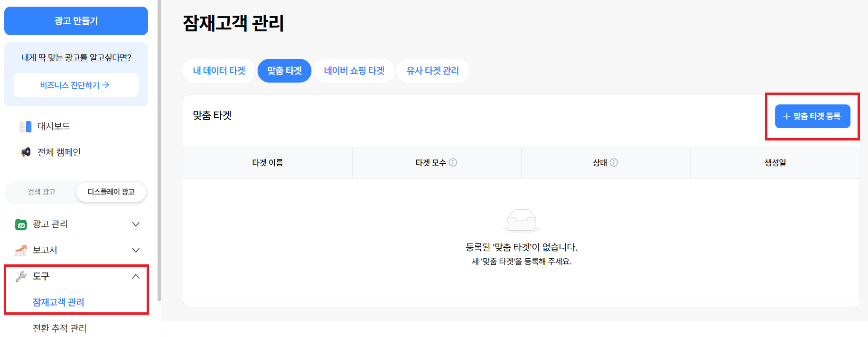Click the 광고 만들기 button
Image resolution: width=868 pixels, height=337 pixels.
[76, 21]
